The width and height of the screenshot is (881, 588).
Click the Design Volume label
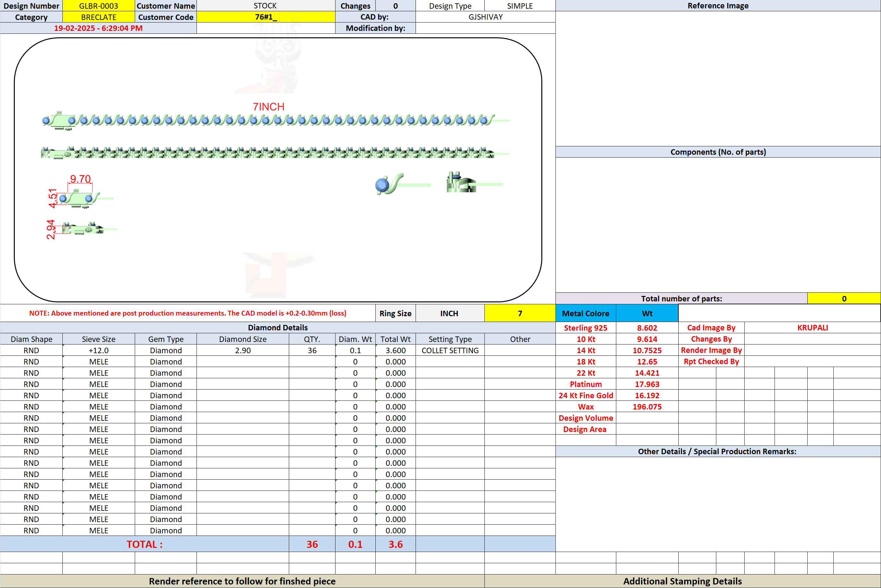point(586,418)
